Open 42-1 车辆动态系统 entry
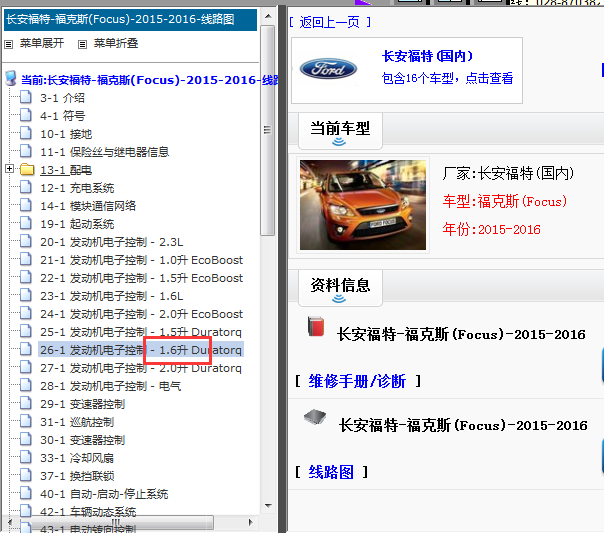This screenshot has height=533, width=604. coord(88,512)
